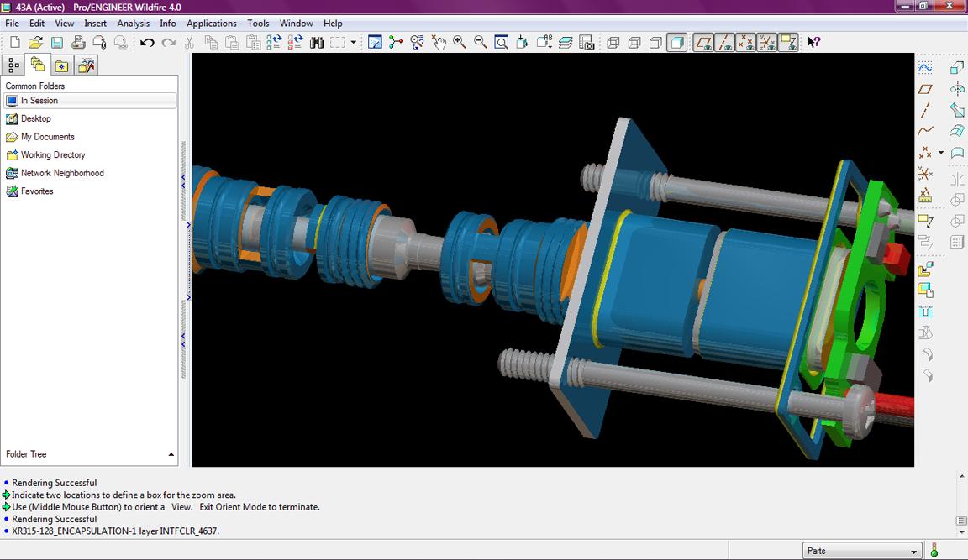The height and width of the screenshot is (560, 968).
Task: Switch to Hidden Line display
Action: click(634, 43)
